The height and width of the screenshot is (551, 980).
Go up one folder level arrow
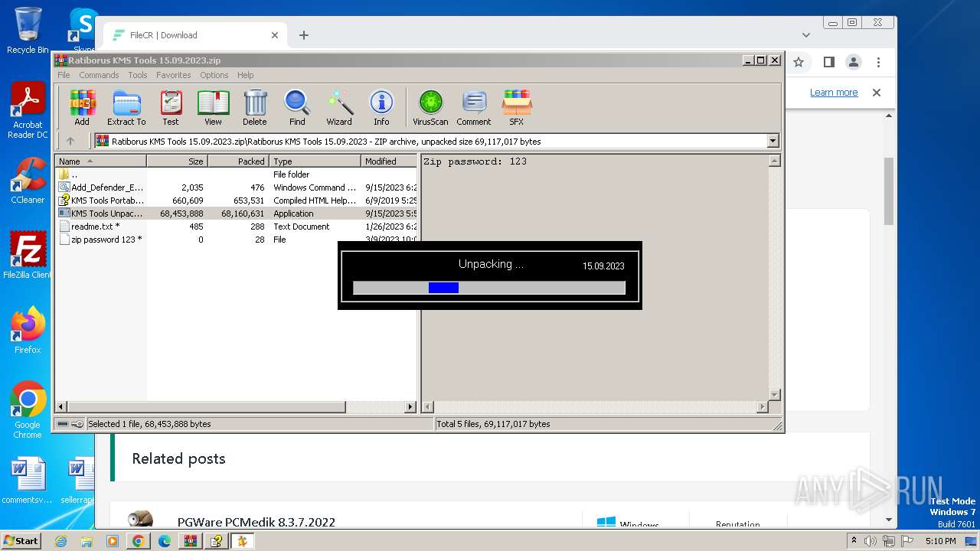coord(70,141)
